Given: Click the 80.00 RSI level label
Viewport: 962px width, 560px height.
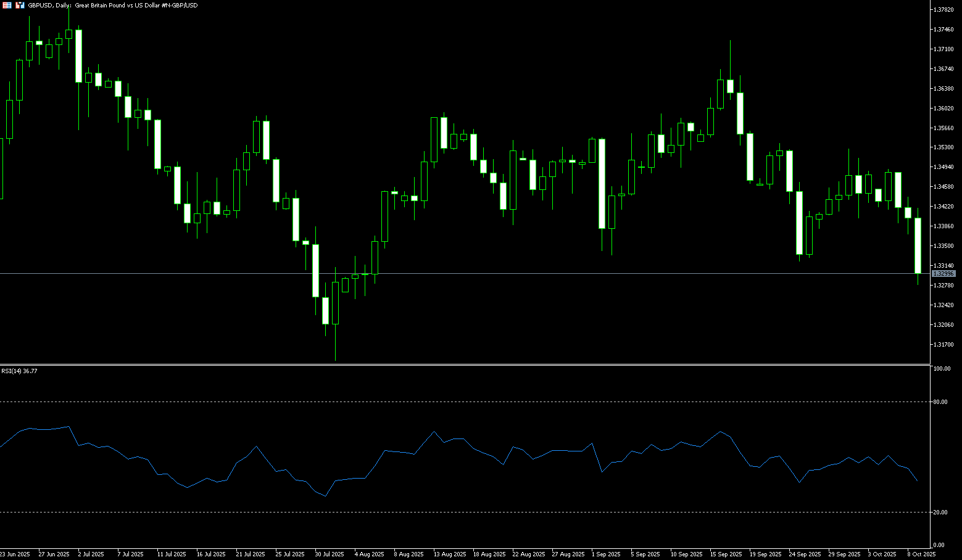Looking at the screenshot, I should [x=941, y=402].
